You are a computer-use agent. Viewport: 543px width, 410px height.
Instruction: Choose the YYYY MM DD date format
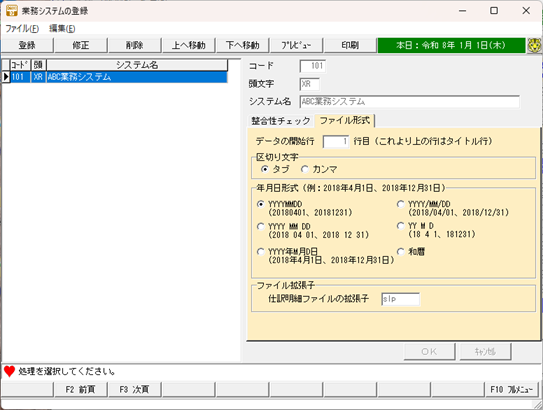pyautogui.click(x=261, y=226)
